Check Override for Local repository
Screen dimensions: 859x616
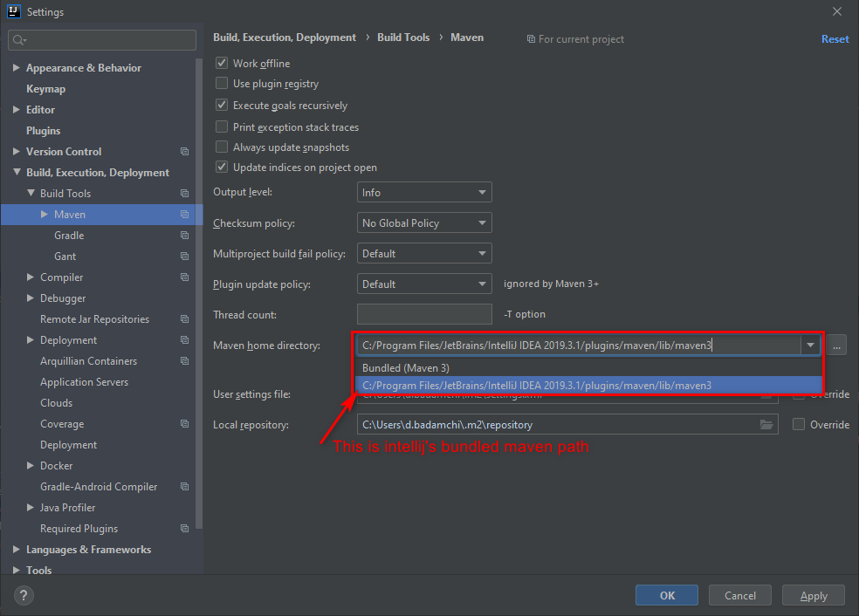click(x=799, y=424)
